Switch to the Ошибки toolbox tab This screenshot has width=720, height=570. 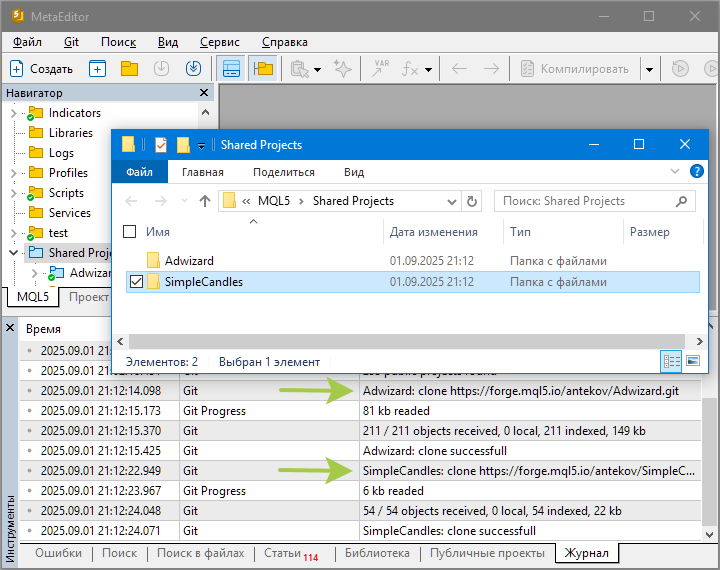point(58,553)
